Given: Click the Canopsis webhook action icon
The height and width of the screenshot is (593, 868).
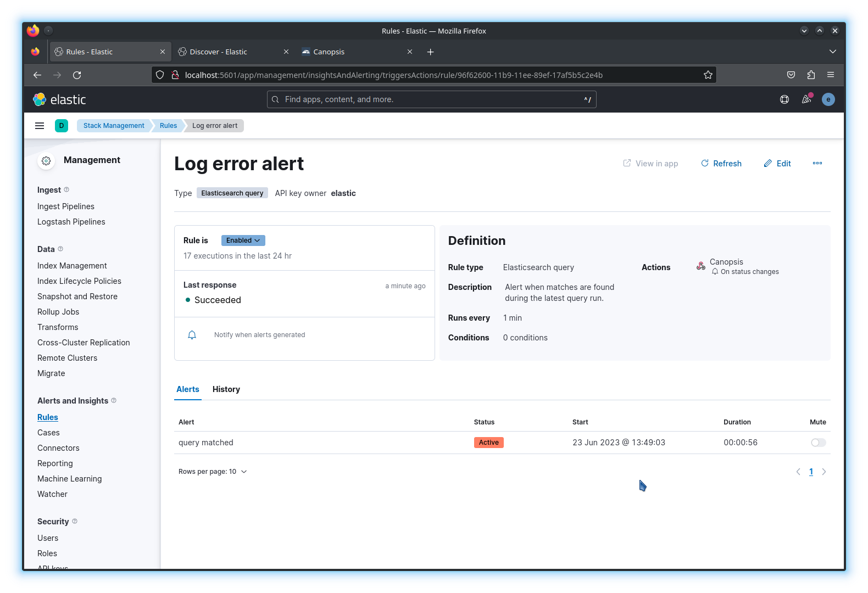Looking at the screenshot, I should [701, 266].
